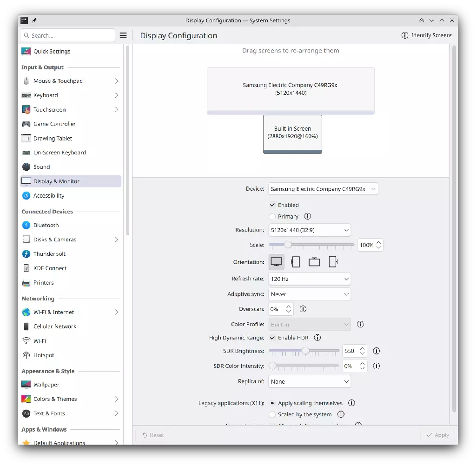Open the Replica of dropdown
Image resolution: width=476 pixels, height=466 pixels.
[x=309, y=381]
